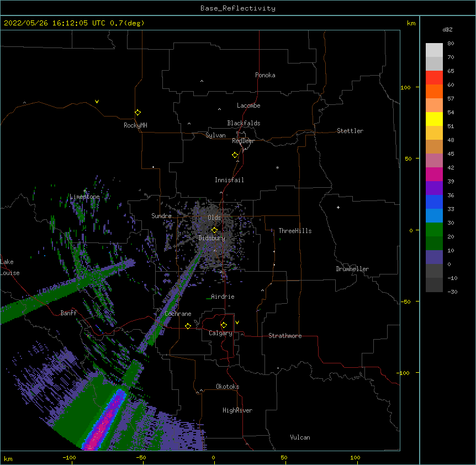Click the RockyMH town label
This screenshot has height=465, width=476.
click(x=135, y=125)
